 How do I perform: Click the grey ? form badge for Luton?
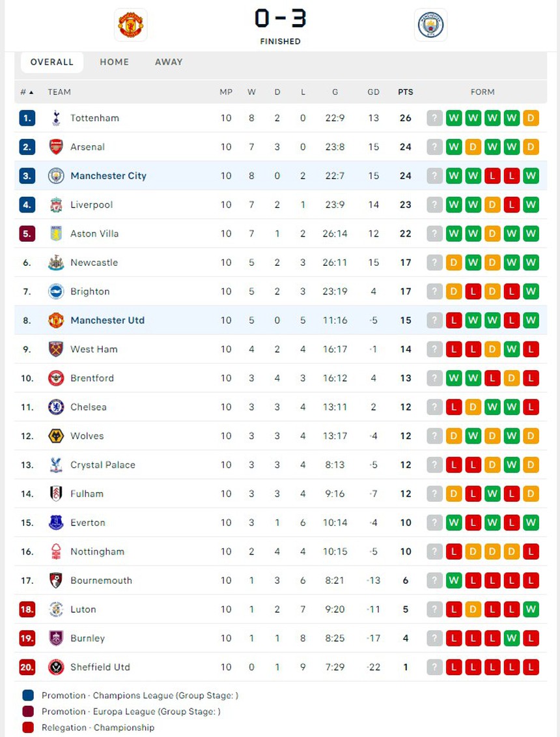click(434, 609)
